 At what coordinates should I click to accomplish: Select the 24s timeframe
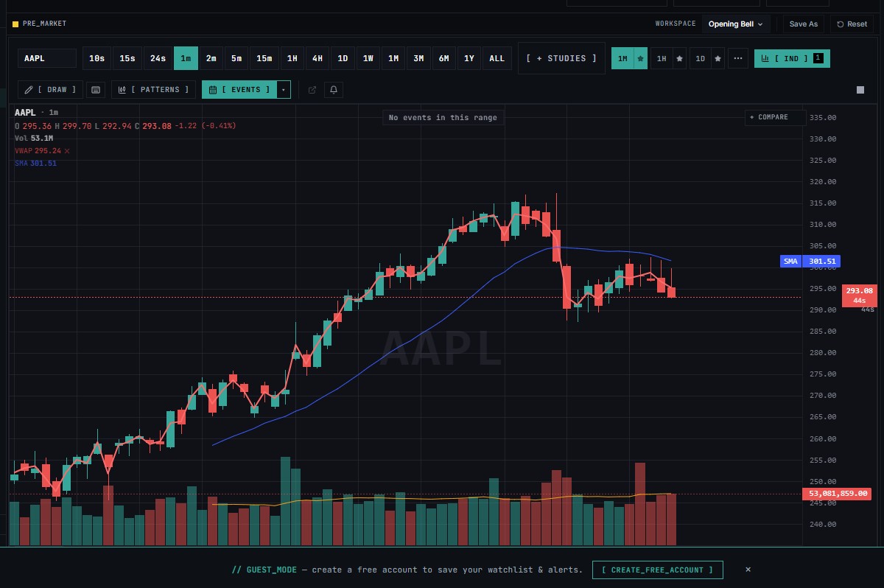click(158, 58)
